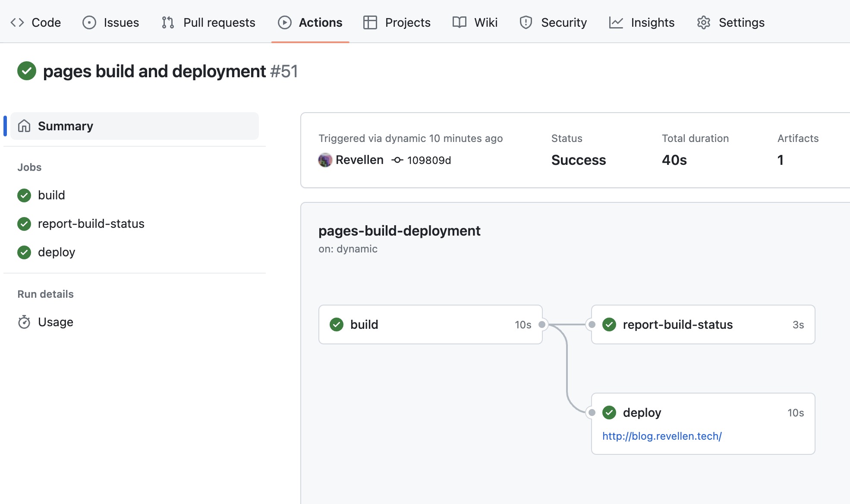This screenshot has height=504, width=850.
Task: Click the Code angle brackets icon
Action: click(17, 22)
